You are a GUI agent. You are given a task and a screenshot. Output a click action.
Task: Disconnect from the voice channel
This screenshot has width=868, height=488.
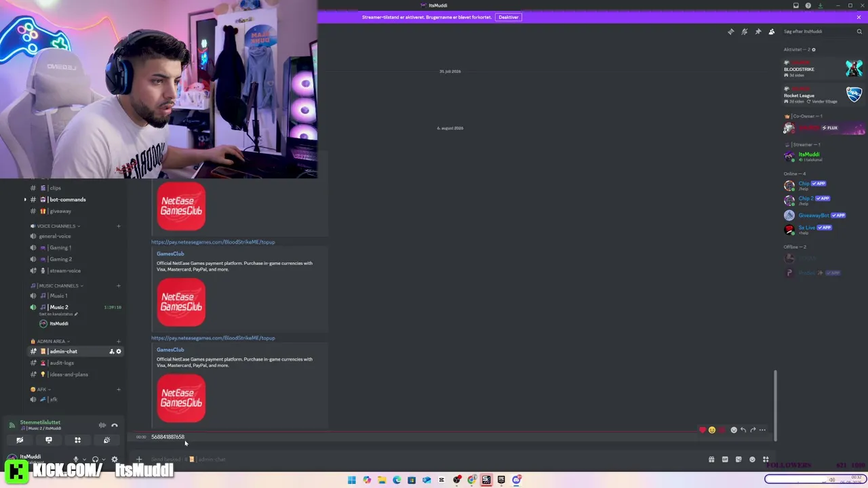[x=115, y=425]
